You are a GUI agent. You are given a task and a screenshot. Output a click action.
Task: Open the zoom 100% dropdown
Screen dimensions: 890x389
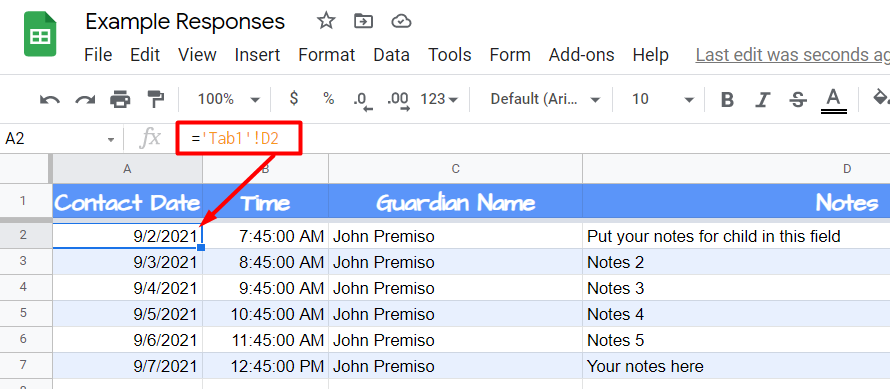point(229,99)
